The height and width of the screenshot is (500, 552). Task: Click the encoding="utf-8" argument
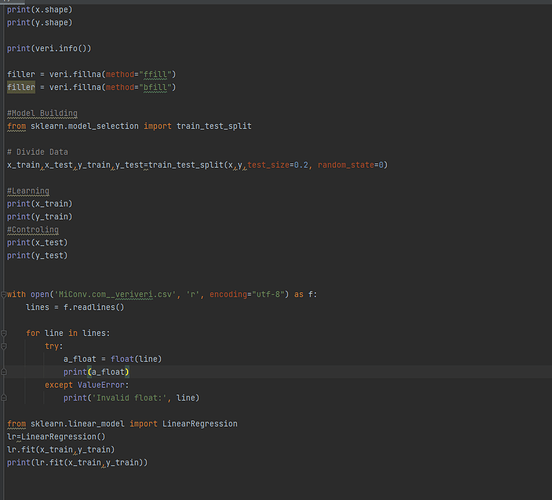tap(247, 294)
